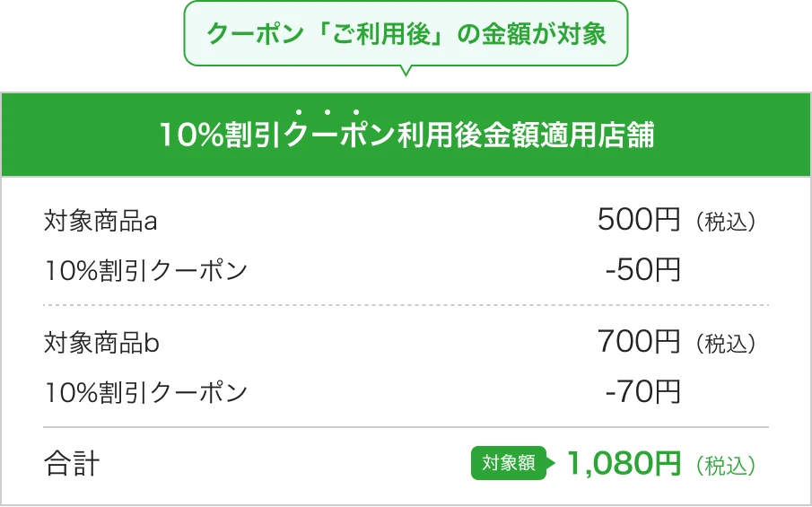Screen dimensions: 812x507
Task: Click the 700円 price
Action: (x=638, y=342)
